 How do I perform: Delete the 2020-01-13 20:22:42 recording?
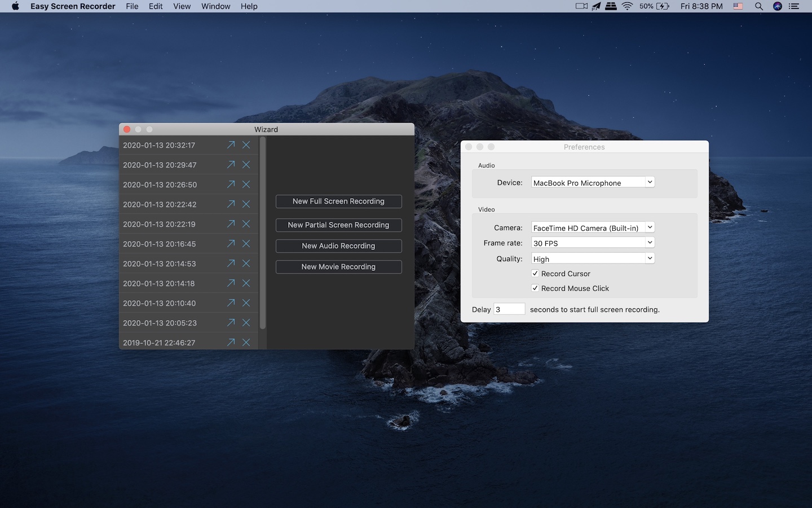246,204
